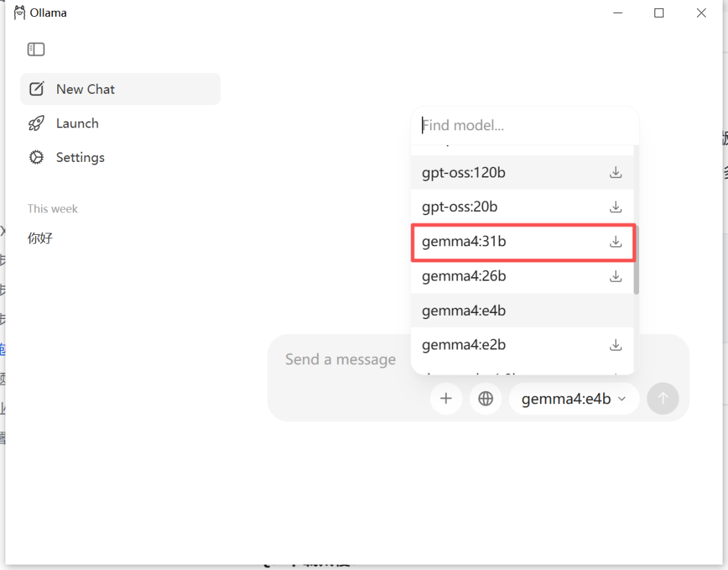Click the send message arrow button
Image resolution: width=728 pixels, height=570 pixels.
(663, 399)
